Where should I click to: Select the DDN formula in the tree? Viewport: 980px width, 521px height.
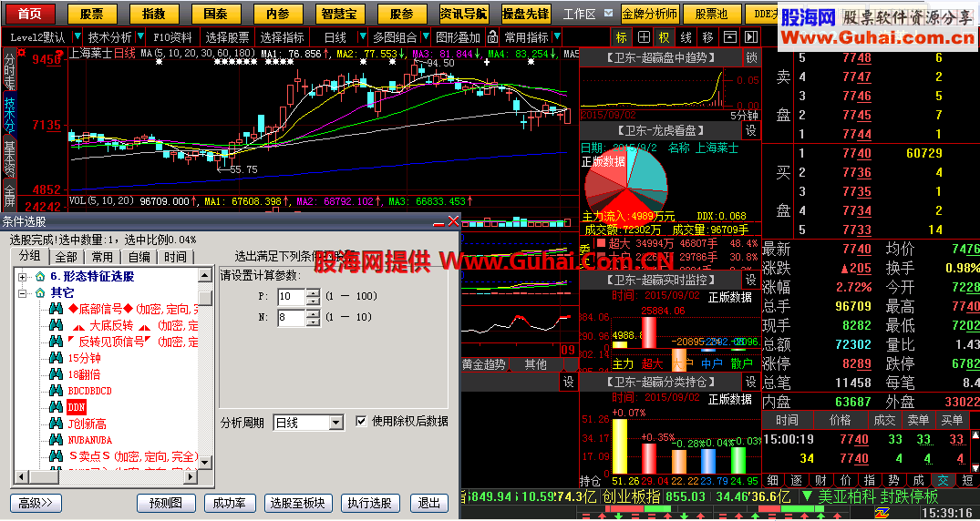pos(77,406)
